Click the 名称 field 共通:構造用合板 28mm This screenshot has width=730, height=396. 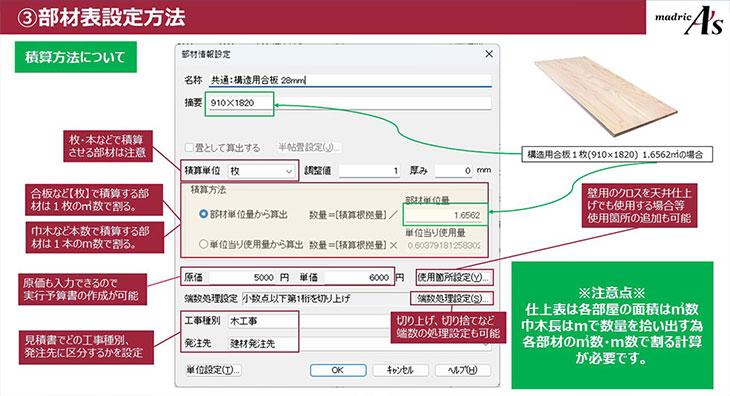(x=350, y=80)
